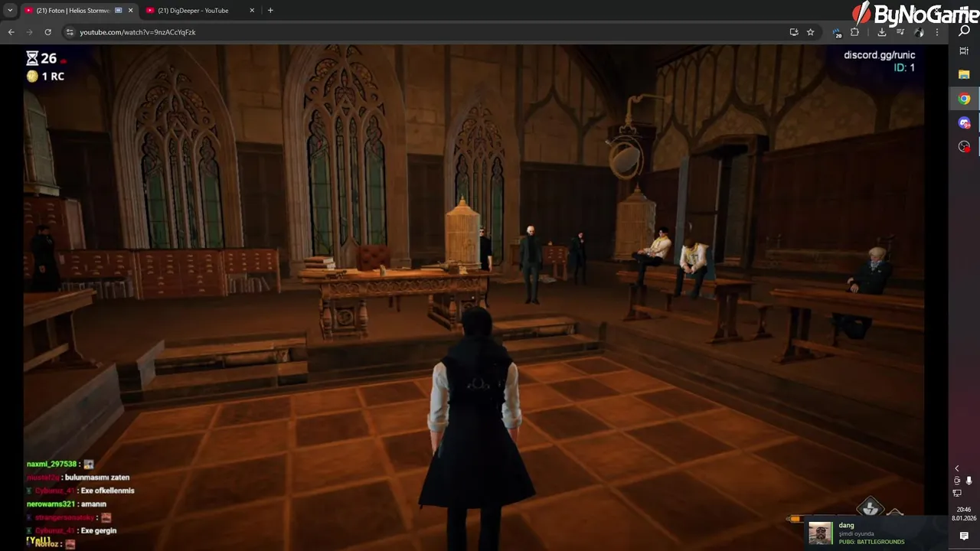Open the Extensions puzzle menu
980x551 pixels.
854,32
